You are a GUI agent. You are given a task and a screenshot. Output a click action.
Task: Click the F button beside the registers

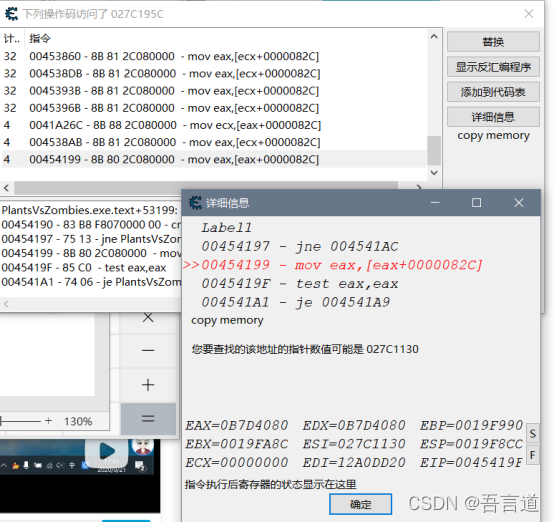click(x=532, y=455)
